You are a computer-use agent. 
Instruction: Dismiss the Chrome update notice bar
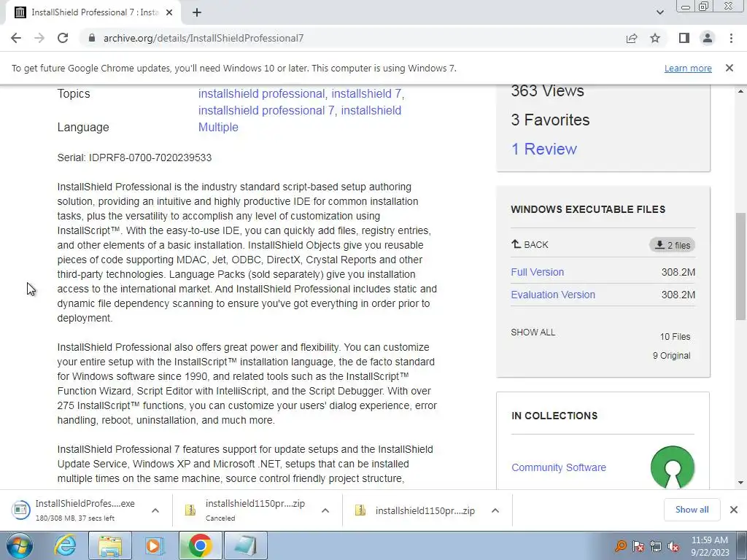729,68
